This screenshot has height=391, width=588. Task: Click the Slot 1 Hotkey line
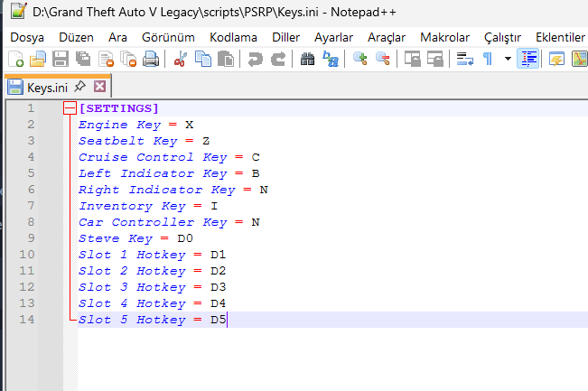click(x=153, y=255)
